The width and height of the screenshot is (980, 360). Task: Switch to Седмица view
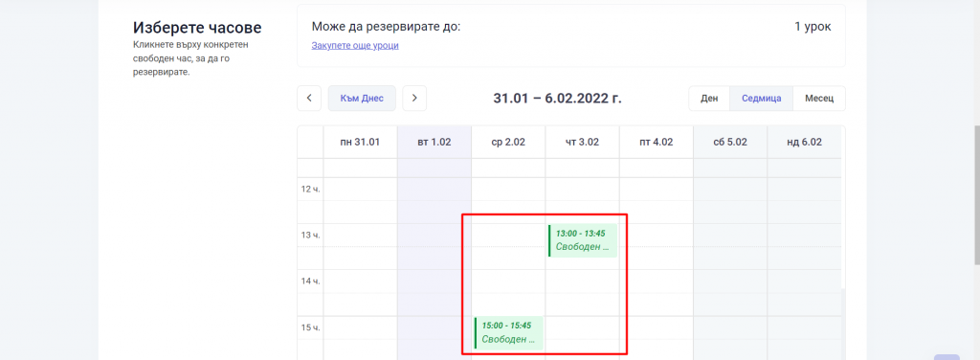[761, 98]
